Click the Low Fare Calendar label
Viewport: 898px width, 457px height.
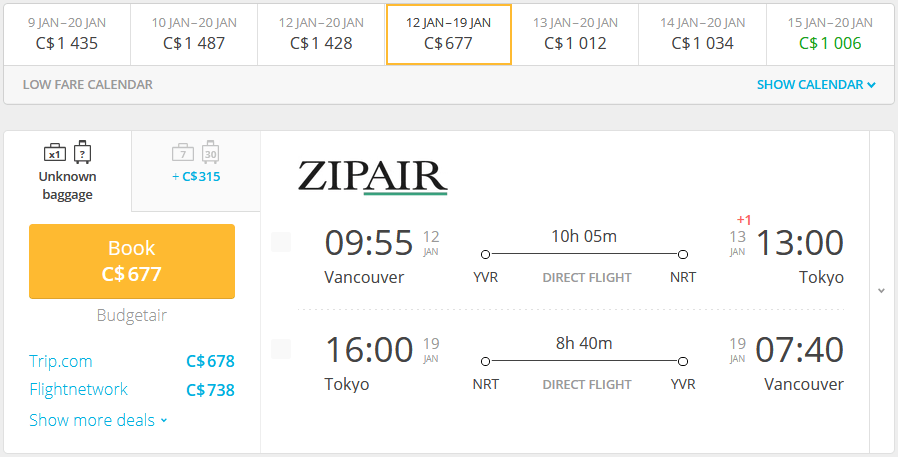tap(88, 85)
